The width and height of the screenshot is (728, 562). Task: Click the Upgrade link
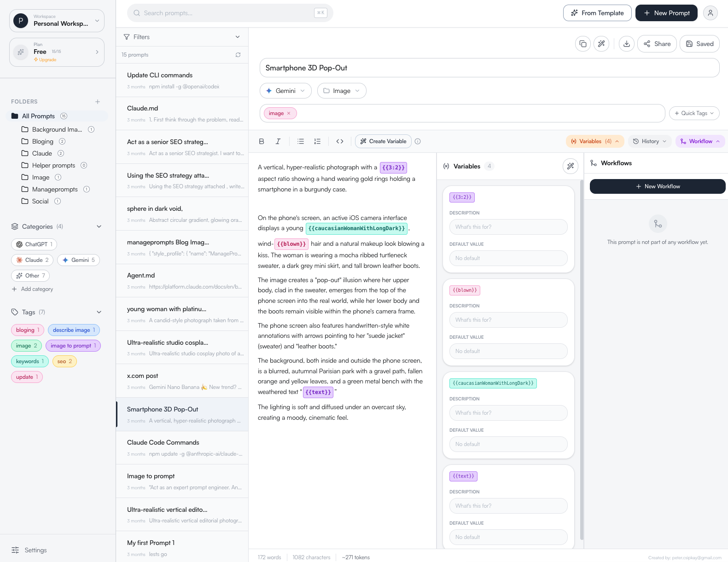pyautogui.click(x=45, y=60)
